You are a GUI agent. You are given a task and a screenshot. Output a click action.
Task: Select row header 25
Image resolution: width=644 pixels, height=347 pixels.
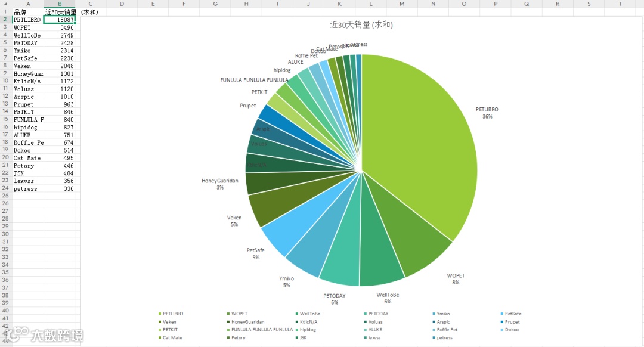(6, 196)
